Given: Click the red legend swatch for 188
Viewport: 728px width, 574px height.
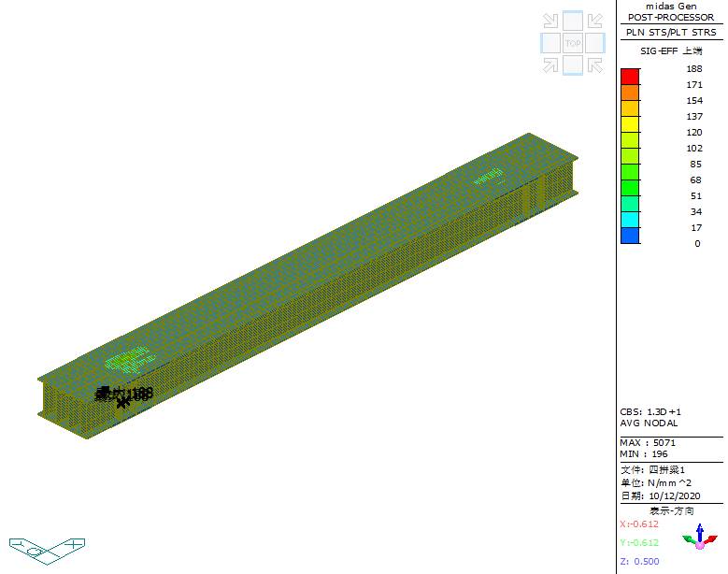Looking at the screenshot, I should click(631, 76).
